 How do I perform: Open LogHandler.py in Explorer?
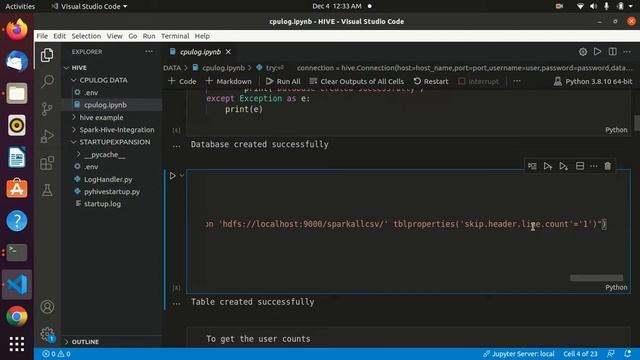[x=108, y=179]
